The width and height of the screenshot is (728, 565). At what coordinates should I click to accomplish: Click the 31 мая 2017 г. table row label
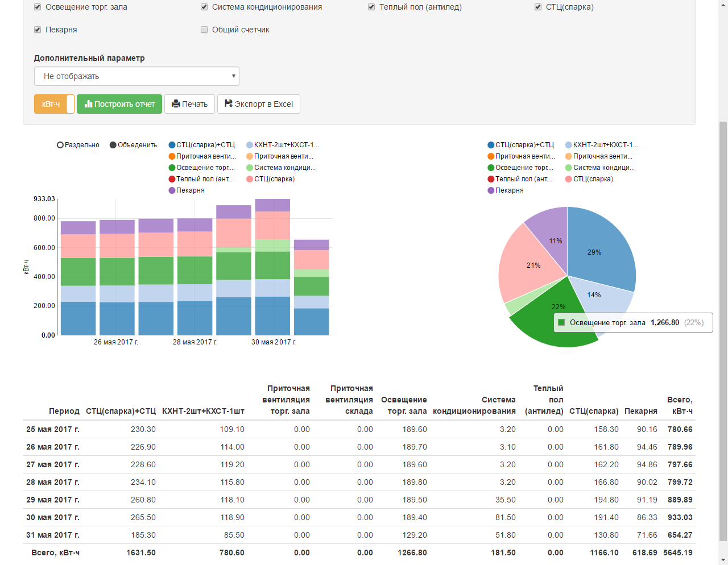[x=53, y=535]
